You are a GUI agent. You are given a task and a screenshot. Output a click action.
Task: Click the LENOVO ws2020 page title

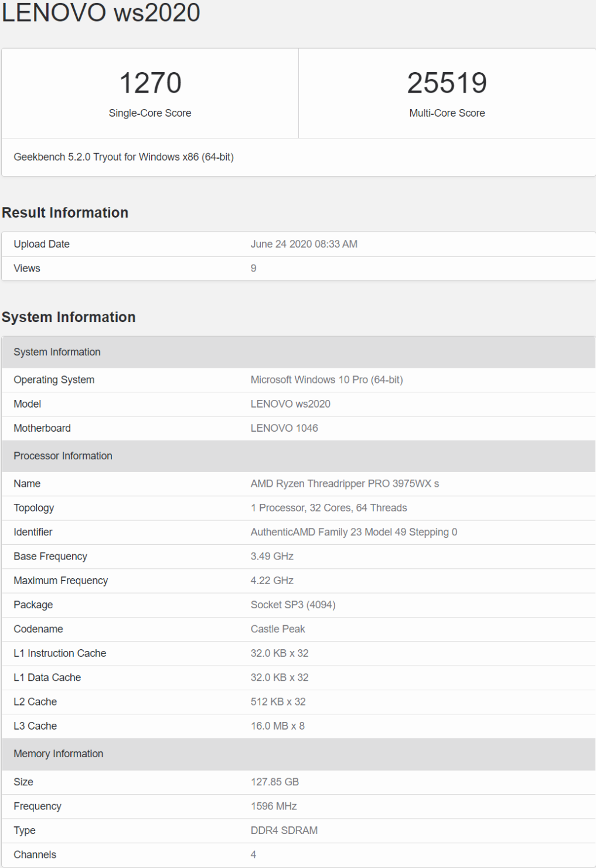101,13
